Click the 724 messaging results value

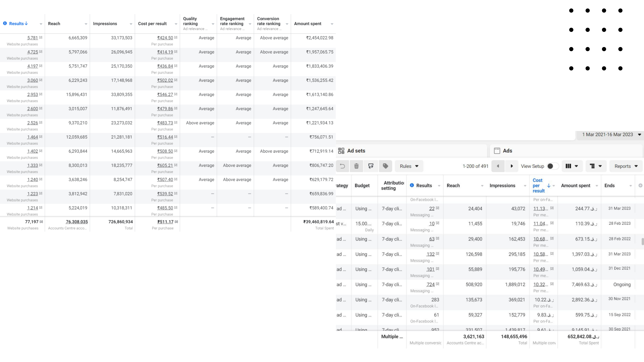[431, 284]
